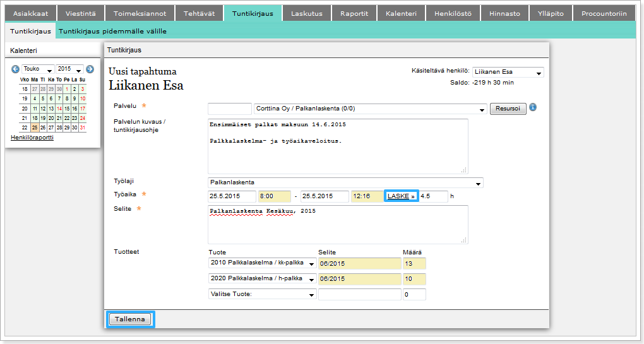644x344 pixels.
Task: Switch to the Tehtävät tab
Action: [x=199, y=13]
